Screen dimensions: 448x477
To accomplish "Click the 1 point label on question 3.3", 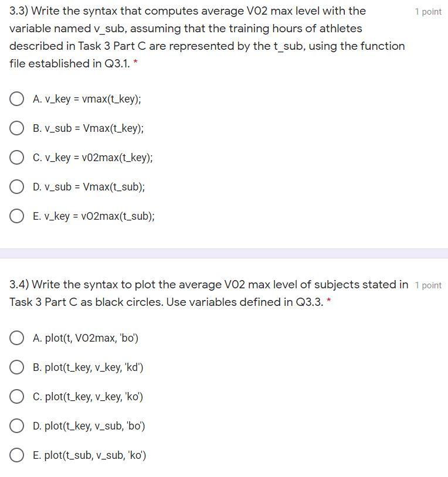I will [427, 12].
